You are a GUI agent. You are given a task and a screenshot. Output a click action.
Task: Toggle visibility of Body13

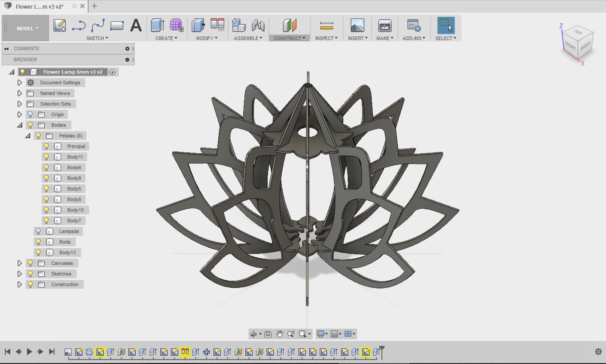click(x=38, y=252)
